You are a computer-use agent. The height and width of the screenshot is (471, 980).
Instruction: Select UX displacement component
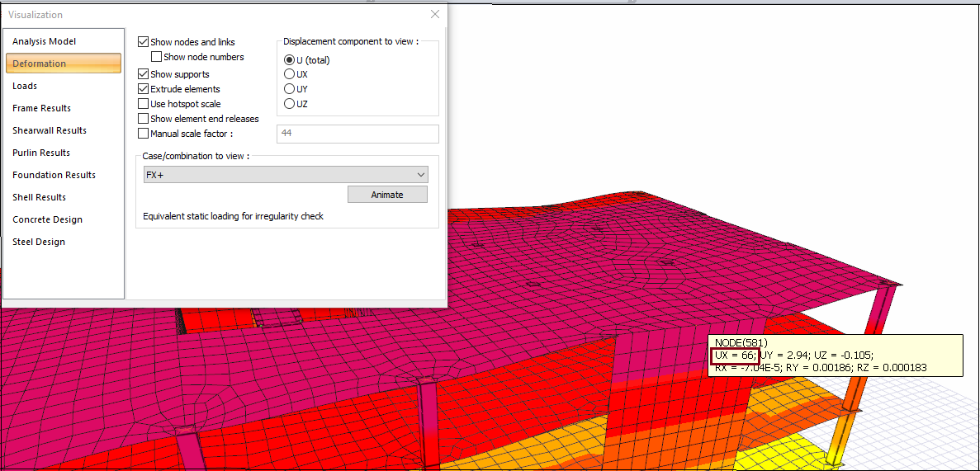(x=289, y=74)
